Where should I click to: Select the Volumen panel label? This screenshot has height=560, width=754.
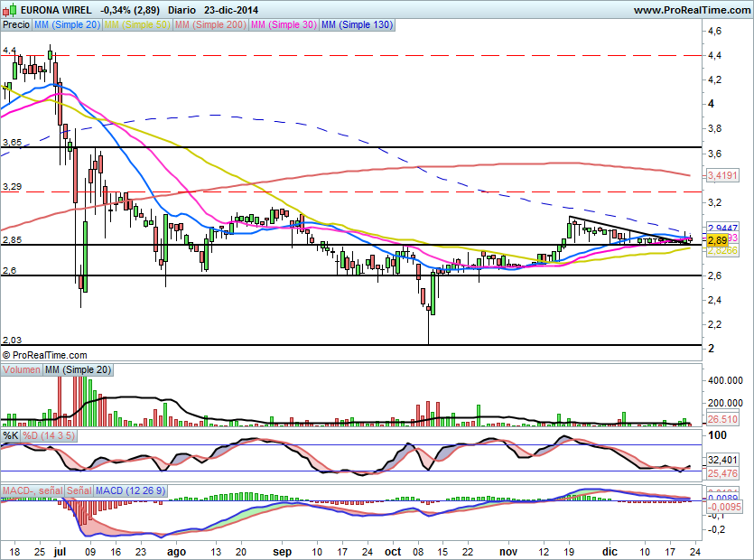[x=22, y=369]
